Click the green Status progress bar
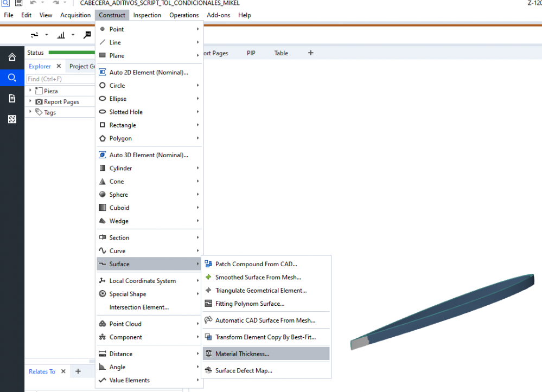Image resolution: width=542 pixels, height=392 pixels. point(71,53)
